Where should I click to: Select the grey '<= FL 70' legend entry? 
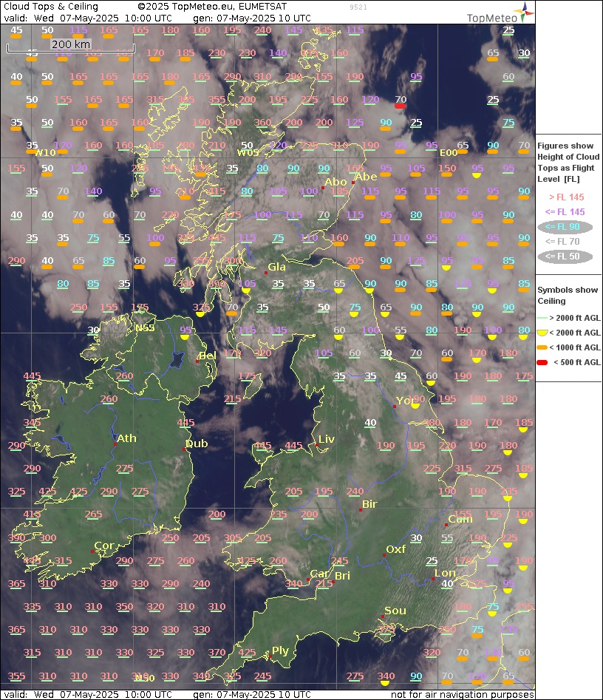click(562, 241)
